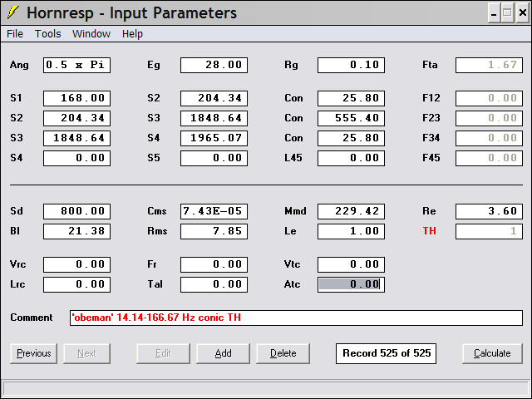The image size is (532, 399).
Task: Select the S1 field showing 168.00
Action: pyautogui.click(x=76, y=98)
